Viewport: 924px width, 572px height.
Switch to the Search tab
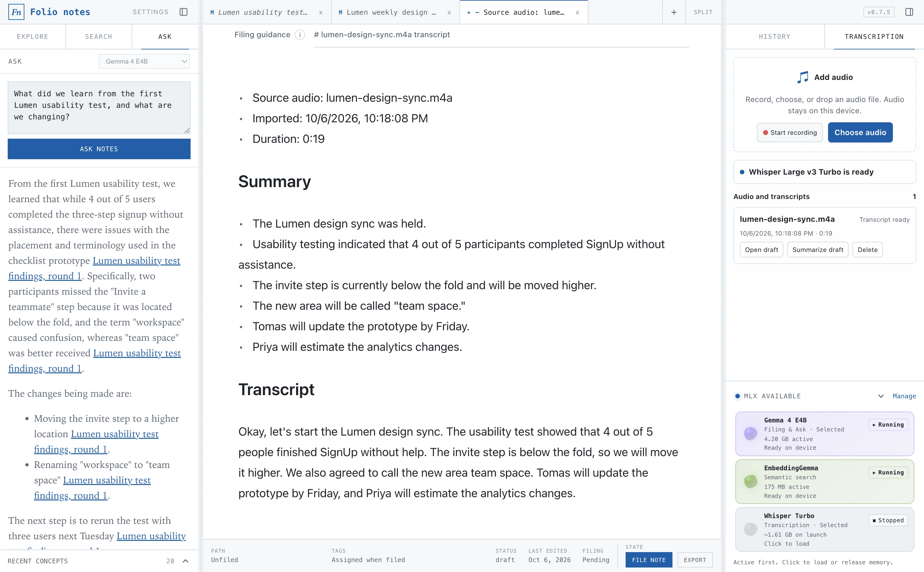click(x=99, y=37)
